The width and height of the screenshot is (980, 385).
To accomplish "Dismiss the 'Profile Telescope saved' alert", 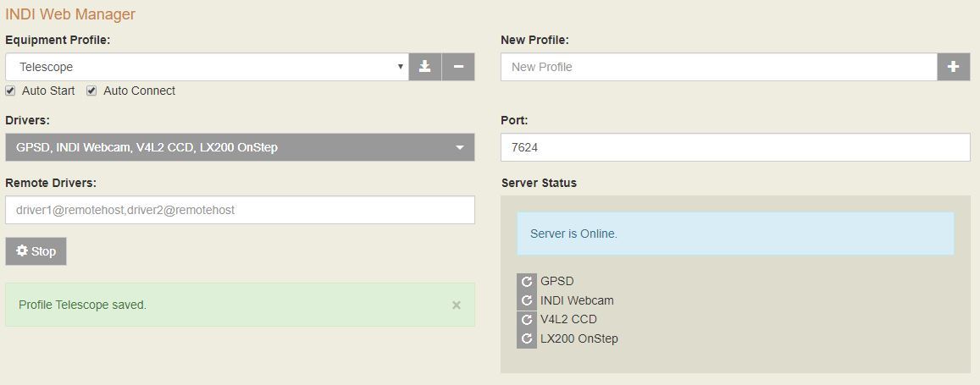I will (457, 305).
